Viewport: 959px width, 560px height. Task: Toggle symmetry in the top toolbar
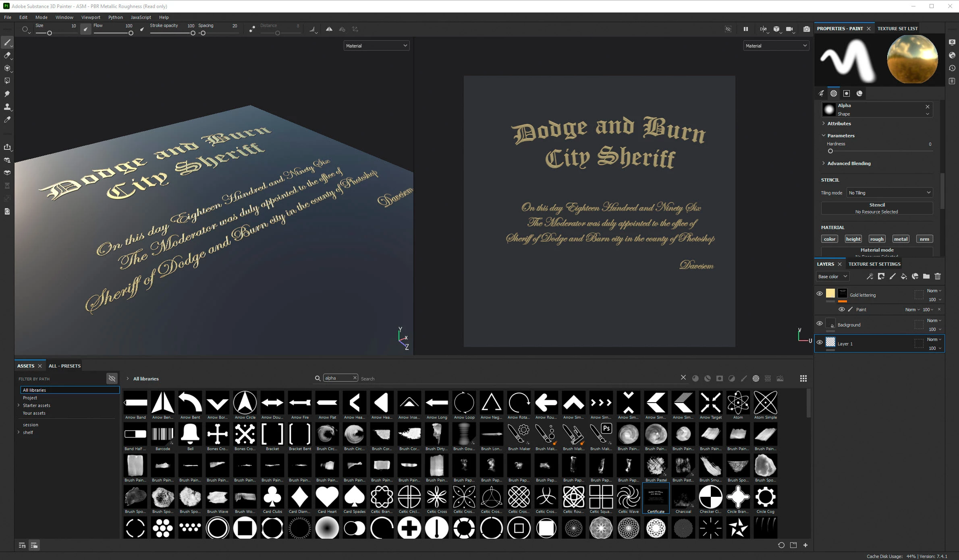(x=329, y=29)
